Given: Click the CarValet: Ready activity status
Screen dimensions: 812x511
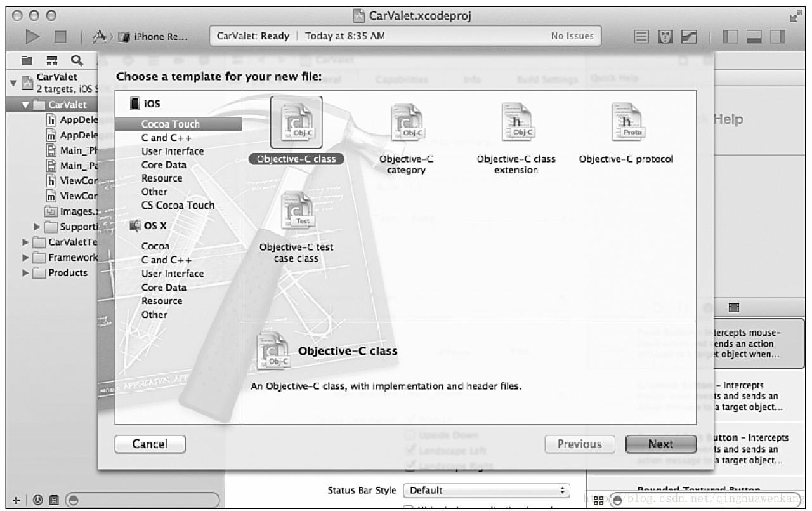Looking at the screenshot, I should click(x=253, y=36).
